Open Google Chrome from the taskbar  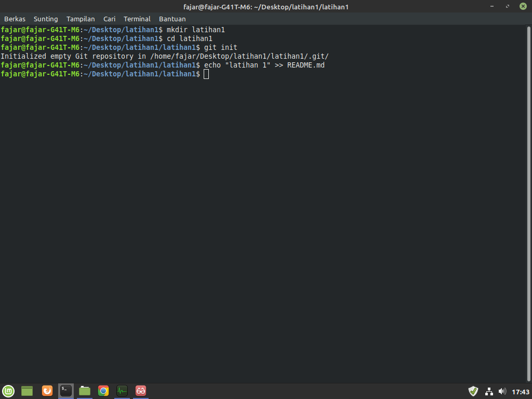[103, 391]
